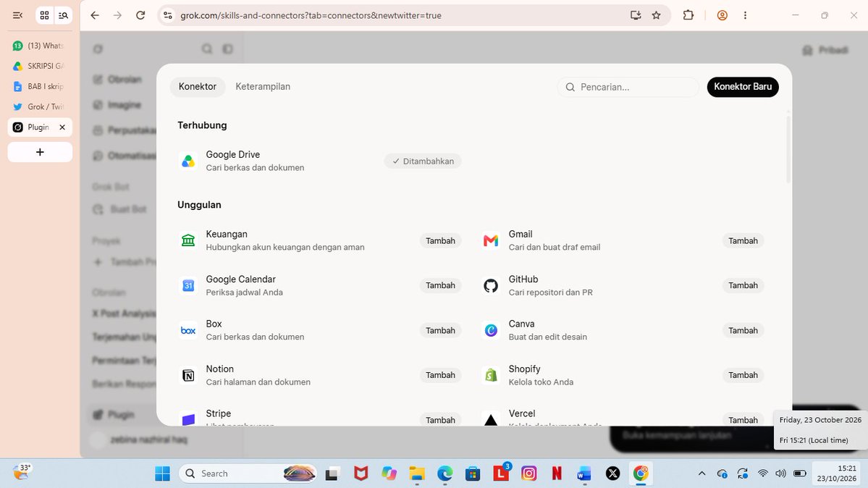Switch to the Keterampilan tab
Screen dimensions: 868x488
263,86
